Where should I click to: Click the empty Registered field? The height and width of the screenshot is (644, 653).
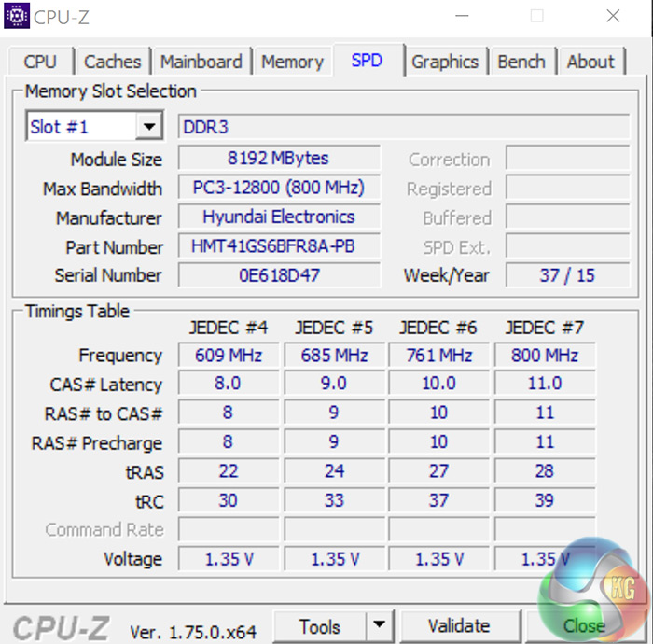(567, 187)
